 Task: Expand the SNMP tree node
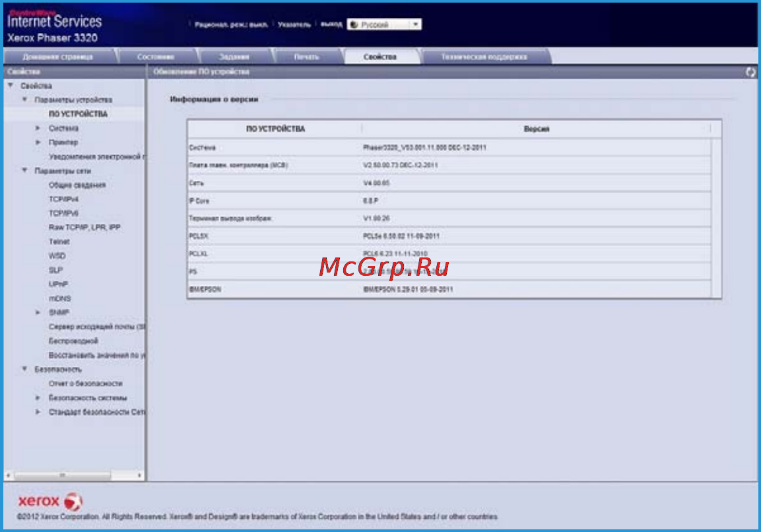pos(38,313)
